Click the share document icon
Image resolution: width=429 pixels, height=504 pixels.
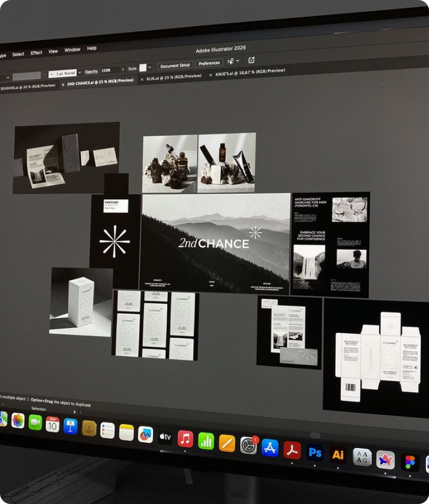tap(252, 60)
